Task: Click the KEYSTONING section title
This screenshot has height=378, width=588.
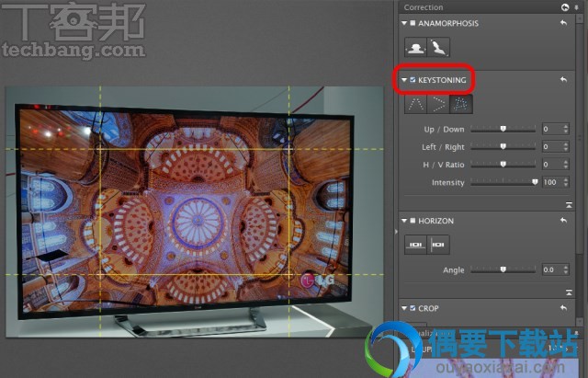Action: tap(442, 80)
